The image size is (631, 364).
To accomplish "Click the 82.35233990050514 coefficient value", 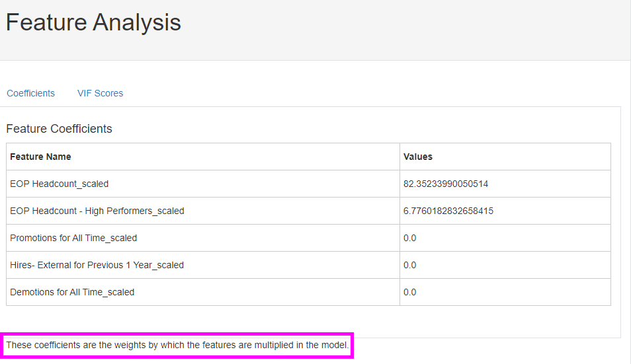I will point(445,184).
